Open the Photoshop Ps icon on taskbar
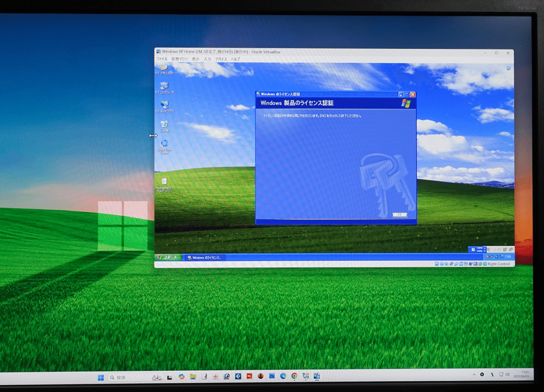544x392 pixels. click(271, 376)
